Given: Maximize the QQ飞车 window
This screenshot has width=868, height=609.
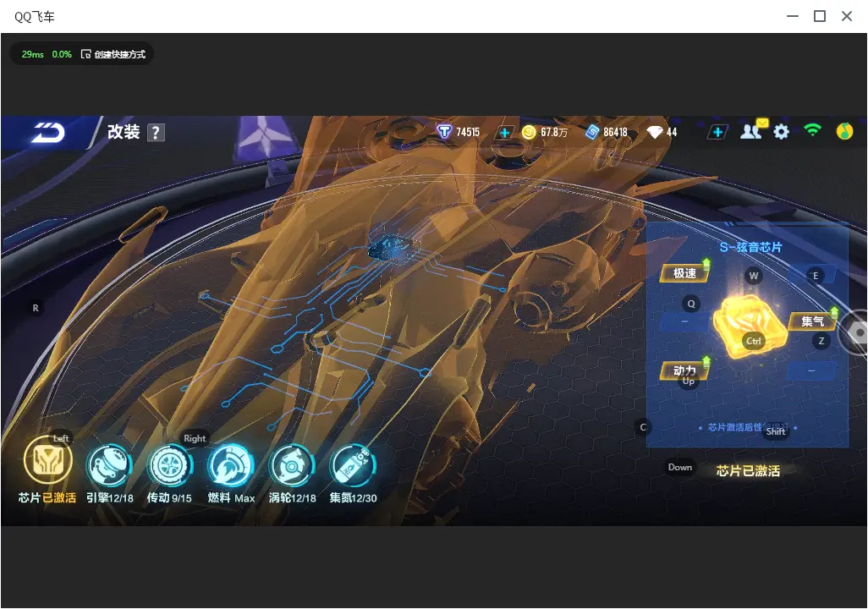Looking at the screenshot, I should click(820, 17).
